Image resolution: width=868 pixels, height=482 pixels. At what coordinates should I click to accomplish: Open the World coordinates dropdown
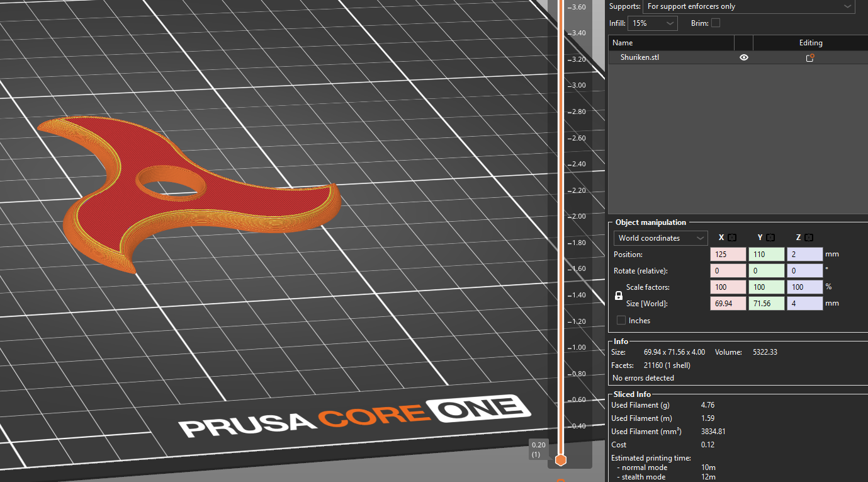point(660,238)
